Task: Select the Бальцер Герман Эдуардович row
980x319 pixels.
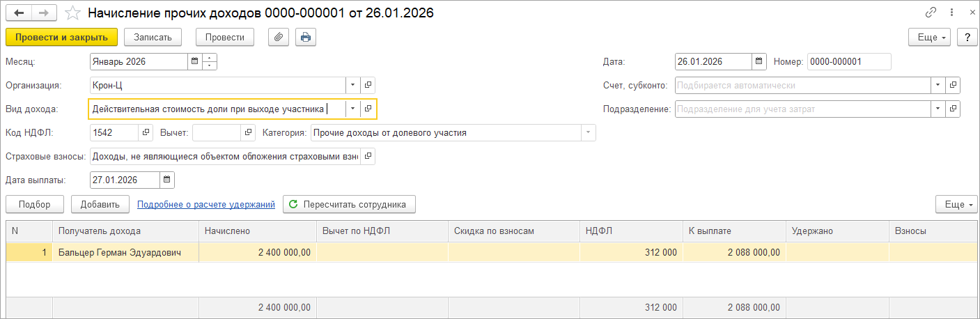Action: point(119,252)
